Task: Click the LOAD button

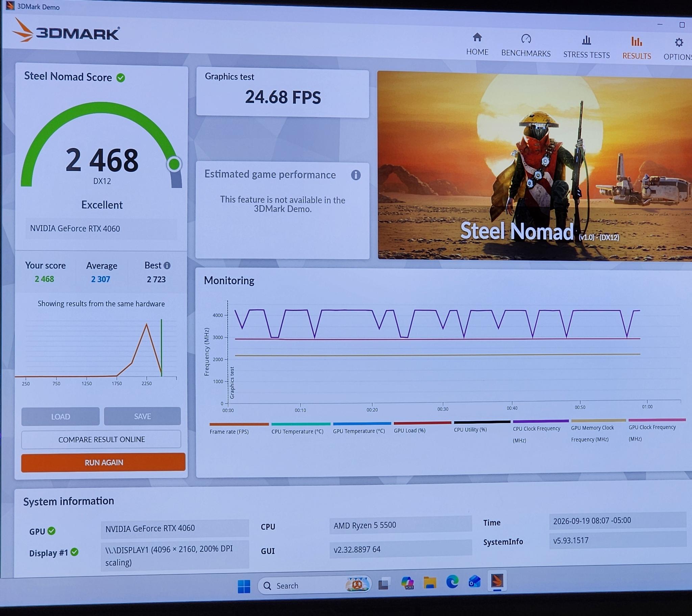Action: (x=60, y=416)
